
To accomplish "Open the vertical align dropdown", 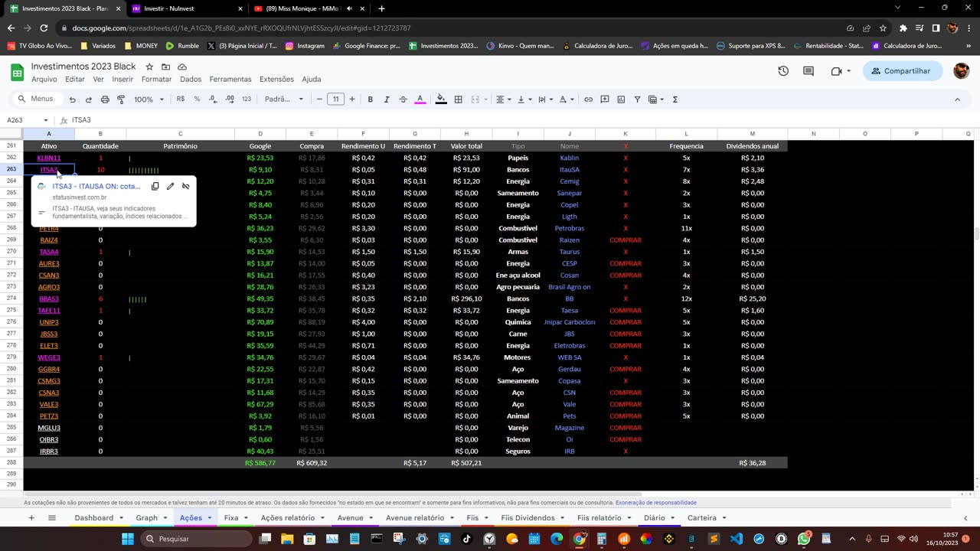I will (524, 99).
